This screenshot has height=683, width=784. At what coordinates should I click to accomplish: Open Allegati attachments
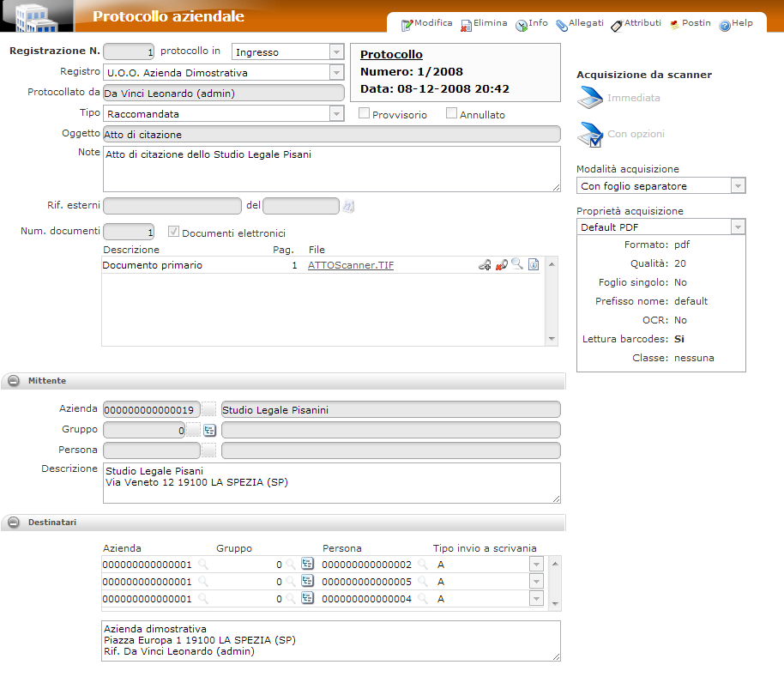[x=580, y=24]
